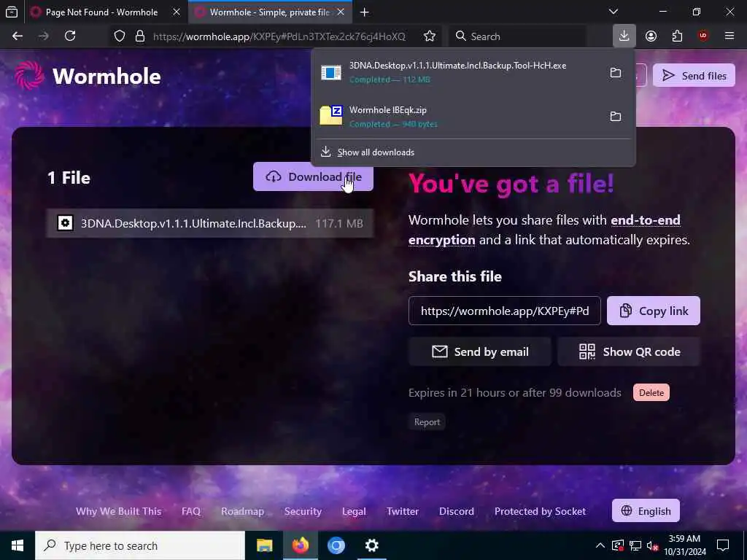Open the Legal footer link
The height and width of the screenshot is (560, 747).
[x=354, y=511]
